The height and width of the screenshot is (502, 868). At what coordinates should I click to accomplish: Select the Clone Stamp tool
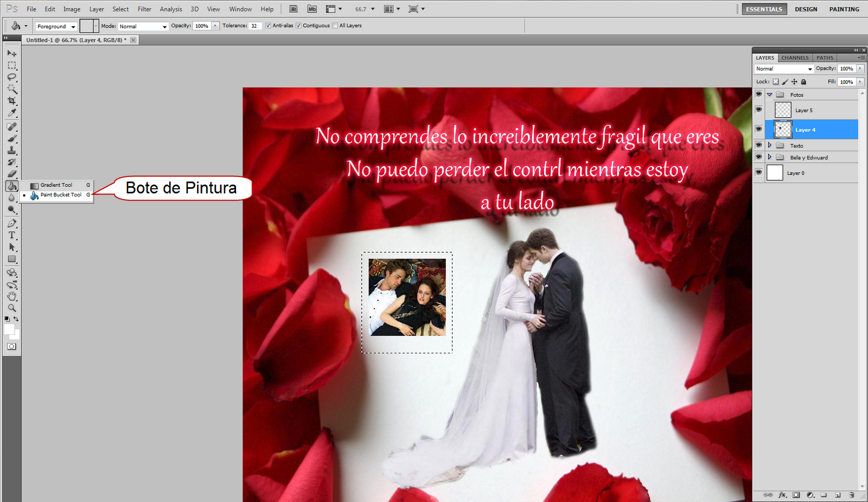coord(11,150)
